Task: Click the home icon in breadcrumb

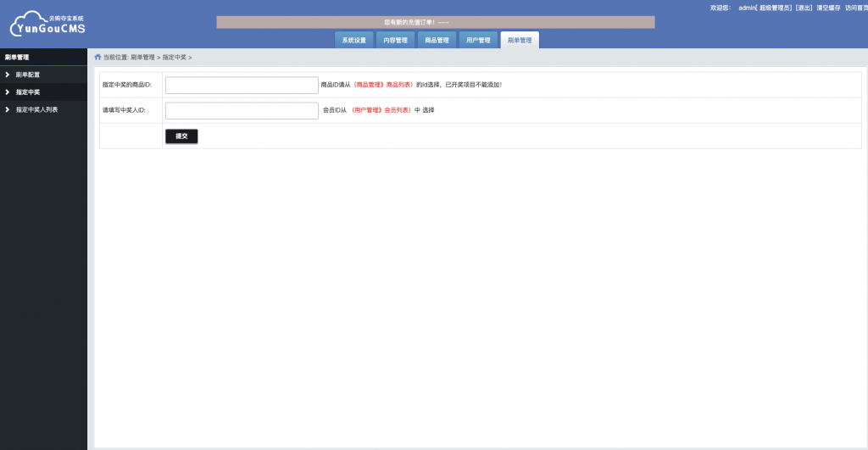Action: click(98, 57)
